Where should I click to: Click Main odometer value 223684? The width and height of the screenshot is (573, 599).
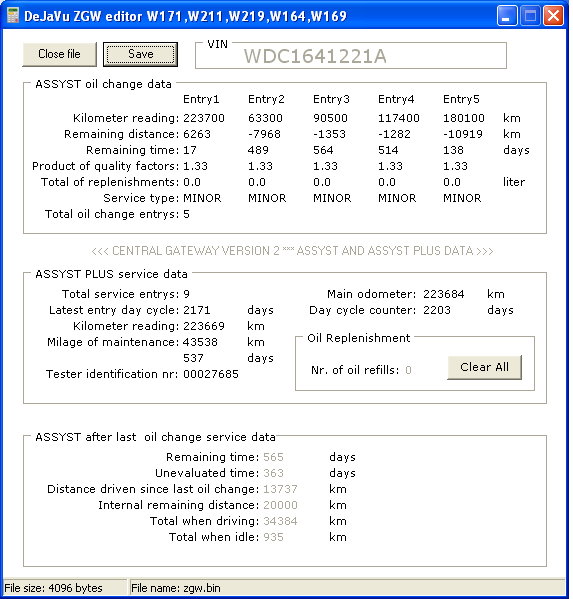444,294
